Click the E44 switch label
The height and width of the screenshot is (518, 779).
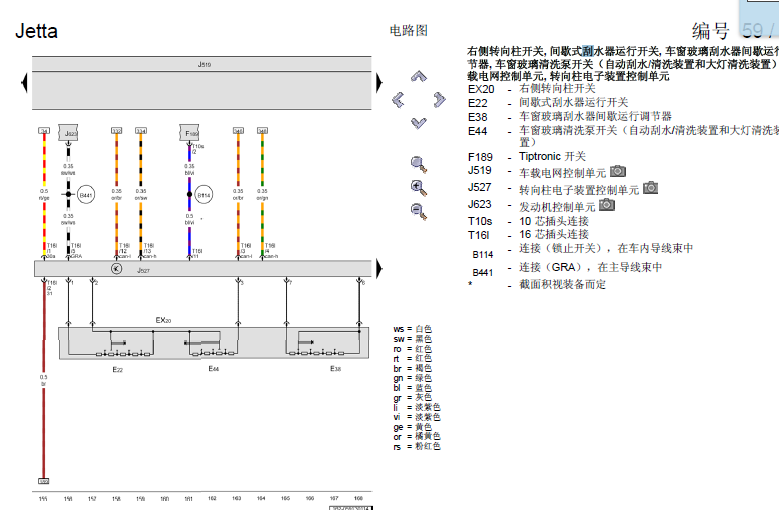click(214, 369)
